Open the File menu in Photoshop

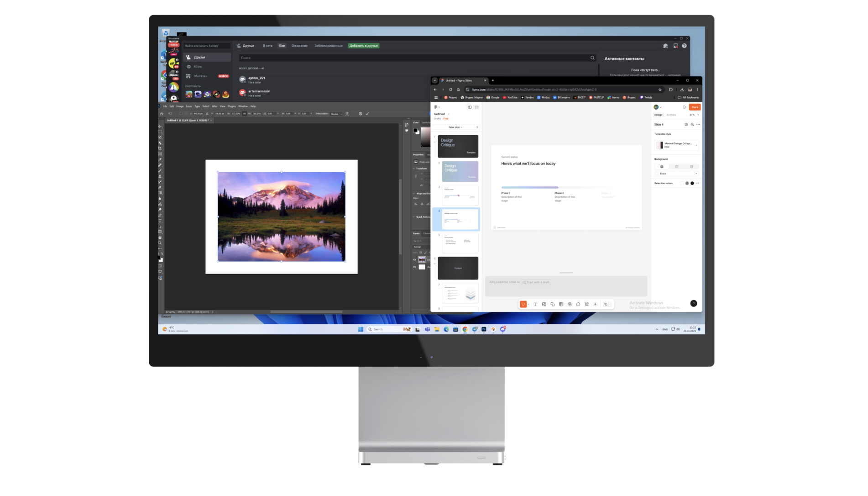pos(165,106)
